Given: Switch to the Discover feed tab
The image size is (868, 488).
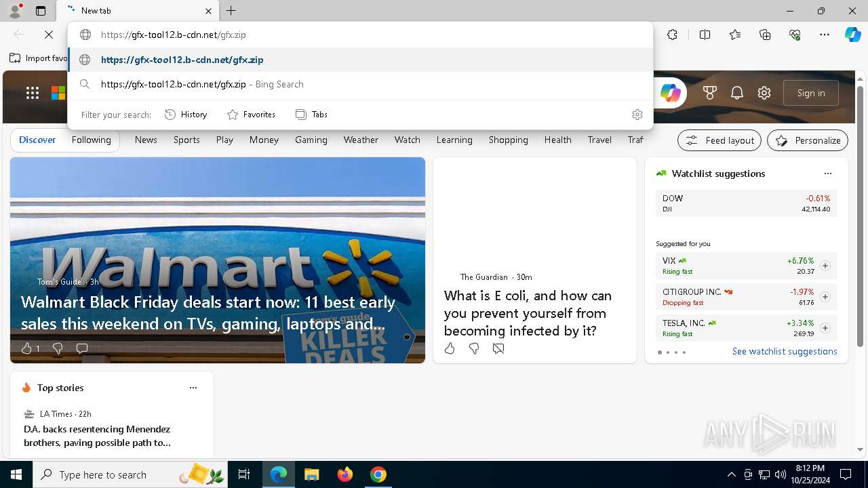Looking at the screenshot, I should 37,140.
